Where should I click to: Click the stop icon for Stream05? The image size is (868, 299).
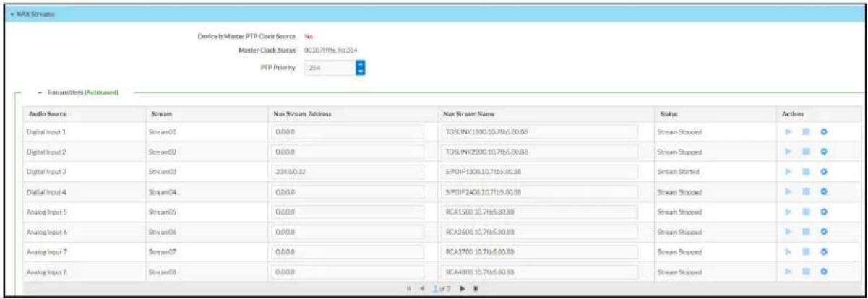click(x=805, y=213)
